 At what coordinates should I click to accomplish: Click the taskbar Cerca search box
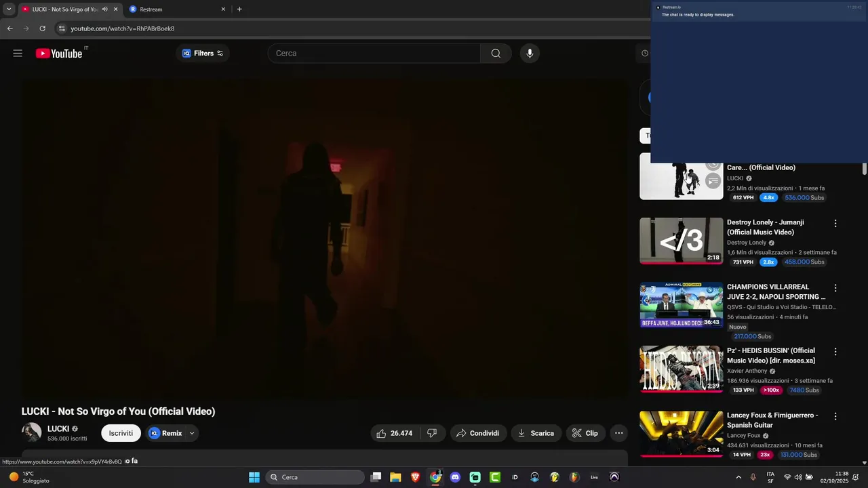coord(313,477)
